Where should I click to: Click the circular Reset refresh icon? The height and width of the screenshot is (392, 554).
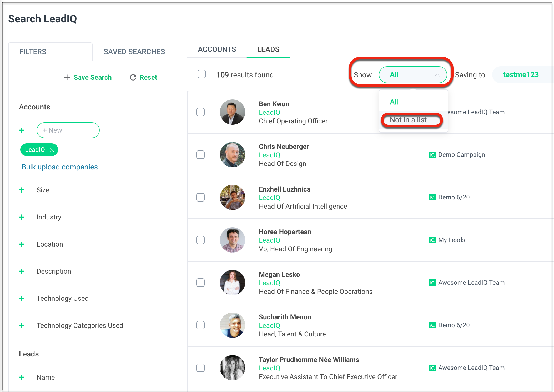133,77
